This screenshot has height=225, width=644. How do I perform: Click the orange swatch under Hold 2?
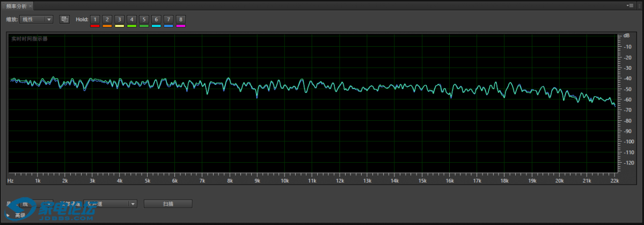107,26
